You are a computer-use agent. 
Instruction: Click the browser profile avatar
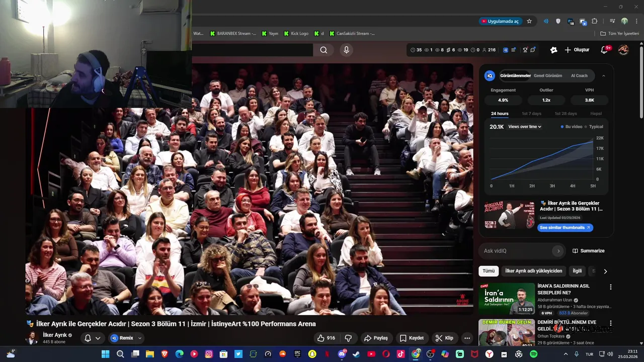click(x=624, y=21)
